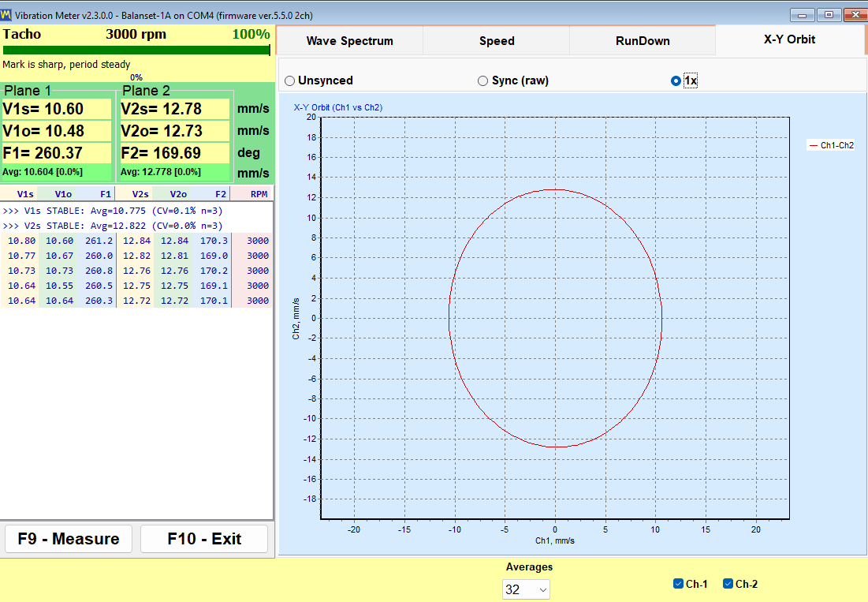Click the Avg: 12.778 [0.0%] label
Screen dimensions: 868x602
[161, 172]
